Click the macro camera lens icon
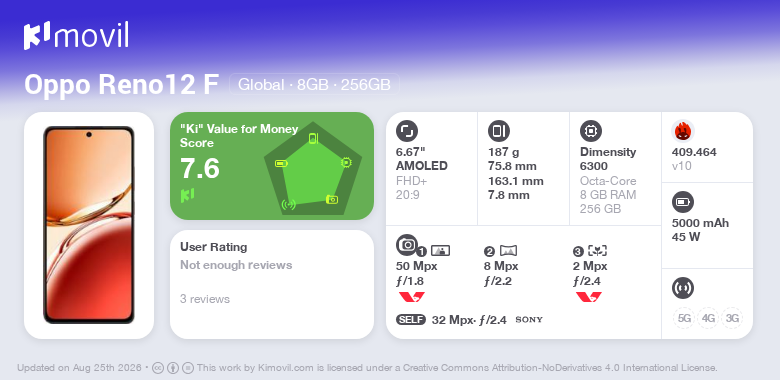 click(597, 251)
